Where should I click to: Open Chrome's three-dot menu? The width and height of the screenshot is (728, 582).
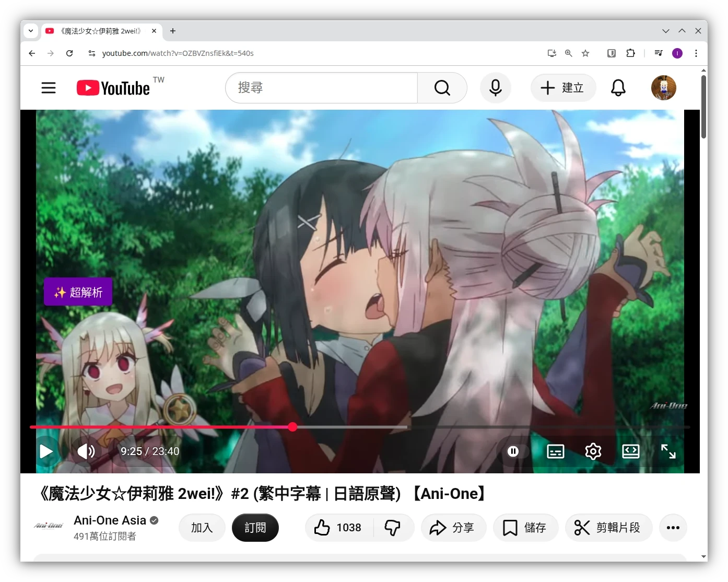[x=696, y=53]
